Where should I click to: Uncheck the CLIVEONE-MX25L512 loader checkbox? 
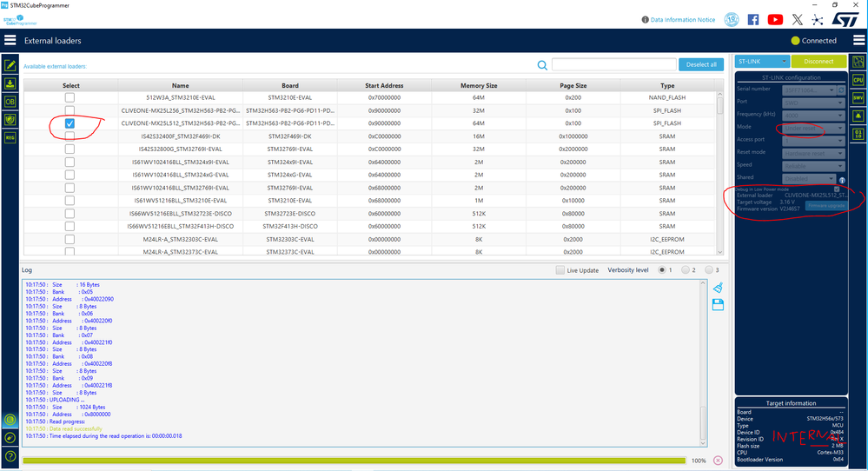(70, 123)
